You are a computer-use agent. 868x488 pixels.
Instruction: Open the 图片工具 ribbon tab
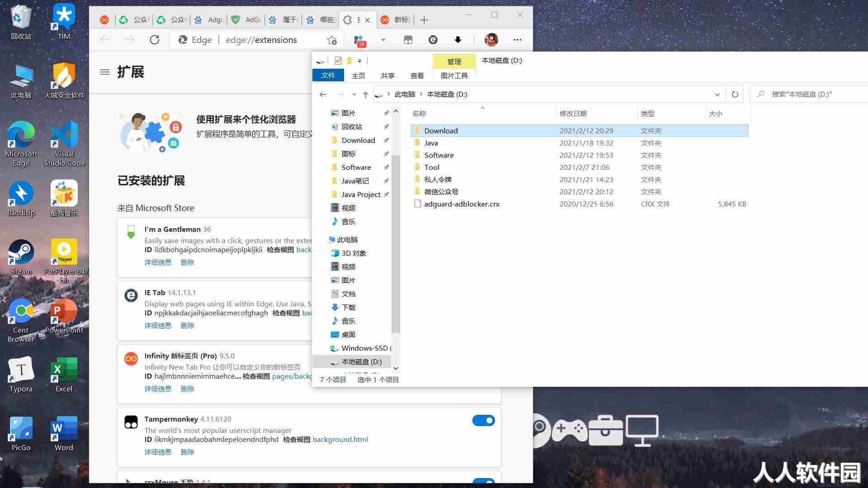tap(454, 75)
